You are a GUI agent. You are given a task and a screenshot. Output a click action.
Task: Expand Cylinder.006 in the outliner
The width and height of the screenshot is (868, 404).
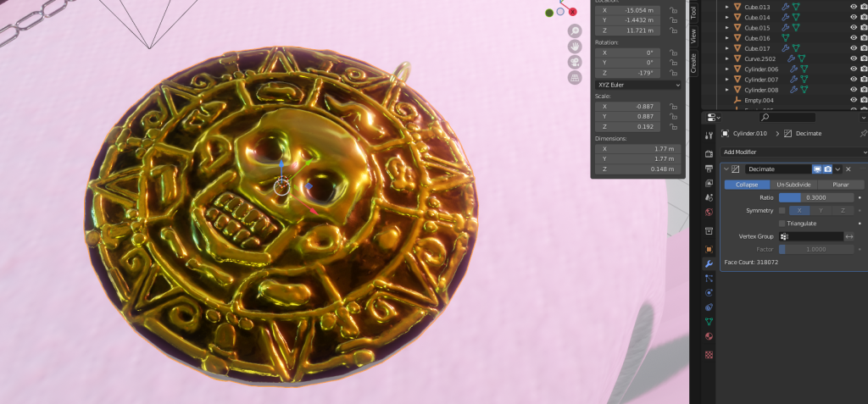[x=726, y=69]
